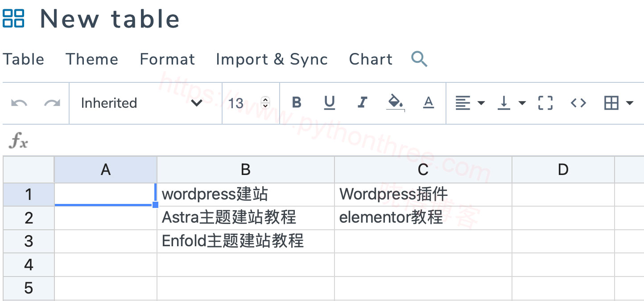Expand the horizontal alignment dropdown arrow
Viewport: 644px width, 301px height.
pos(481,103)
